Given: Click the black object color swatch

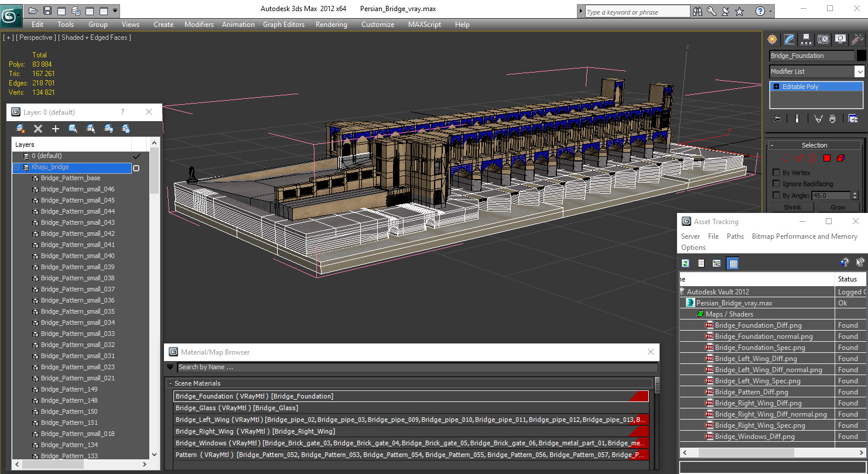Looking at the screenshot, I should [x=861, y=56].
